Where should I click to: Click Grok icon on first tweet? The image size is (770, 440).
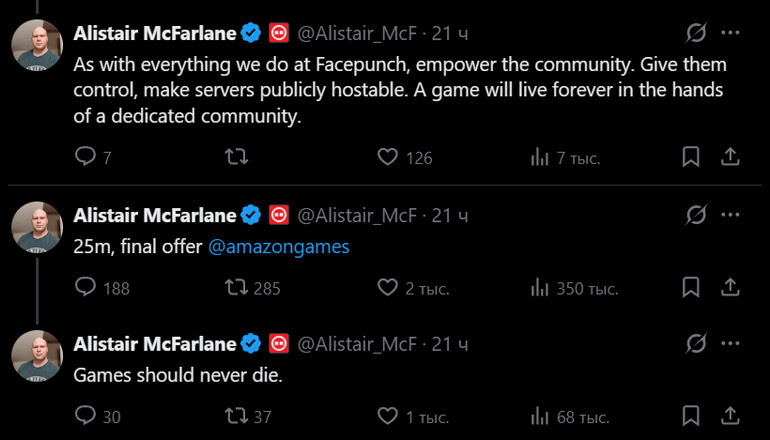click(696, 33)
